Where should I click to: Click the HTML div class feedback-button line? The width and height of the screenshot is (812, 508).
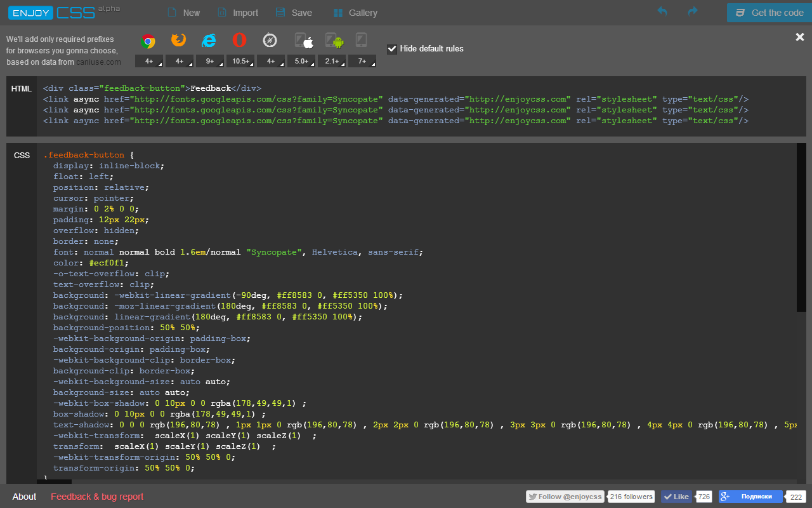152,88
